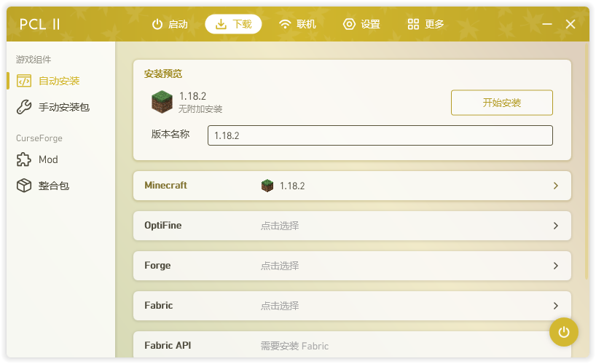Expand the Fabric row chevron

pos(556,306)
